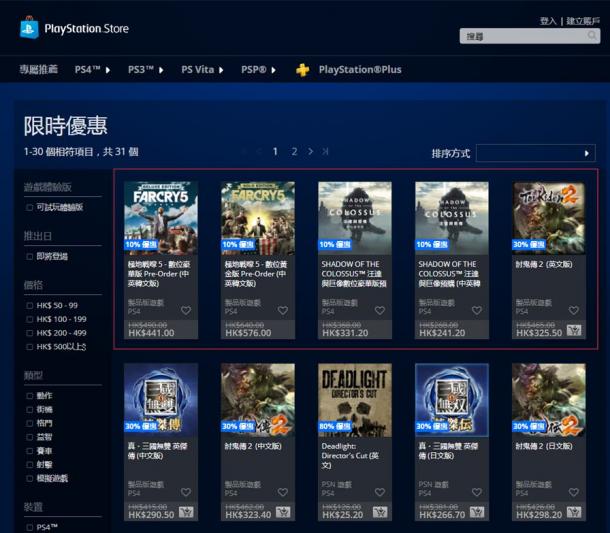Expand the PSP® navigation menu
This screenshot has width=610, height=533.
(258, 70)
